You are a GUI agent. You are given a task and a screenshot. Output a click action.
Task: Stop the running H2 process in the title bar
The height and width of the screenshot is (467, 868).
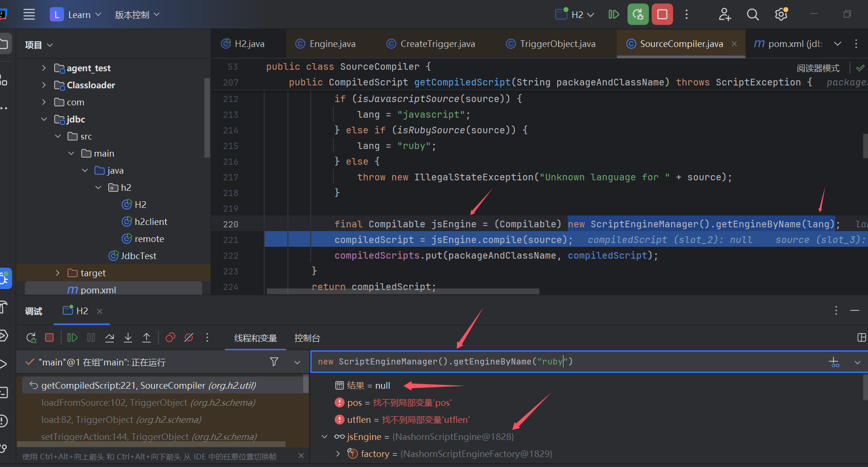pos(662,14)
